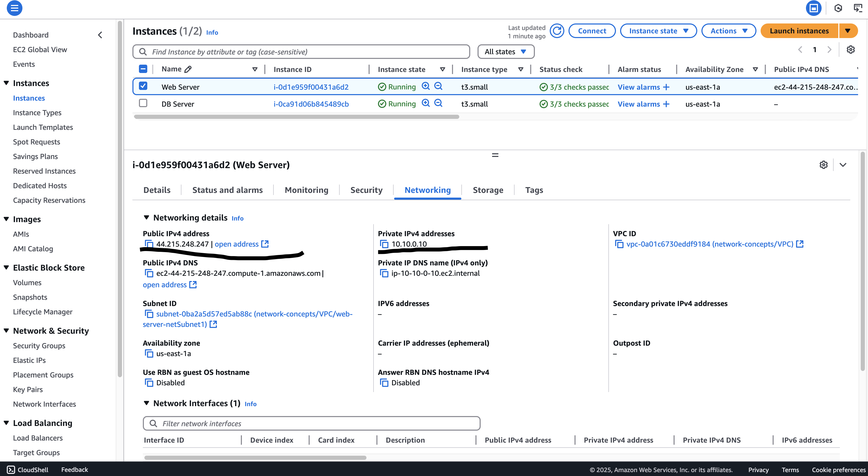
Task: Open the table preferences gear icon
Action: [851, 50]
